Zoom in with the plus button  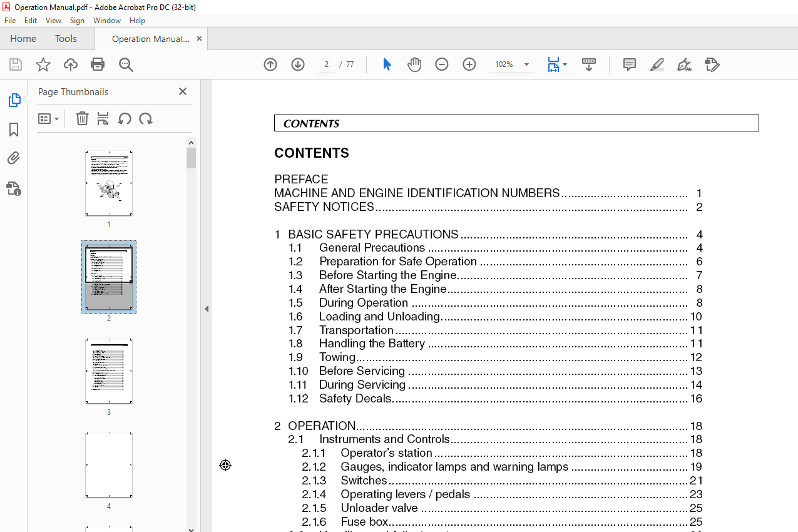(469, 64)
